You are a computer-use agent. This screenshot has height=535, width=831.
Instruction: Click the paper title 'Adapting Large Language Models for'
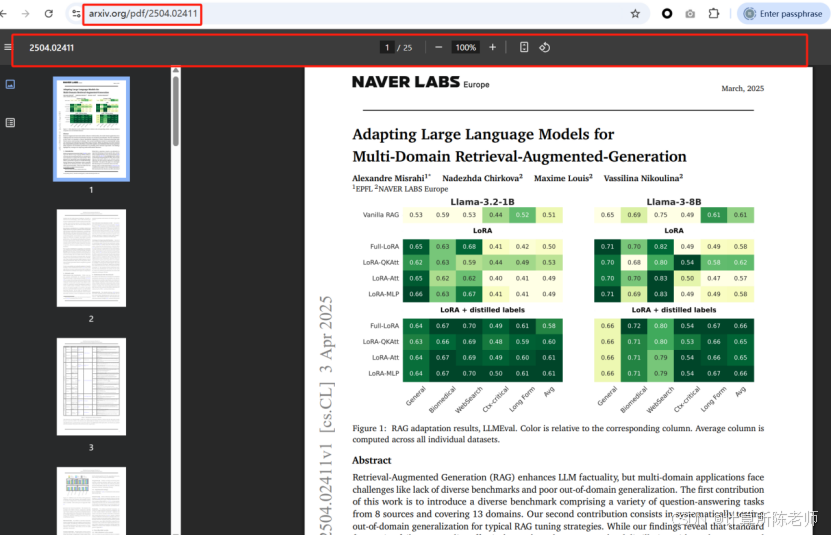[x=483, y=134]
